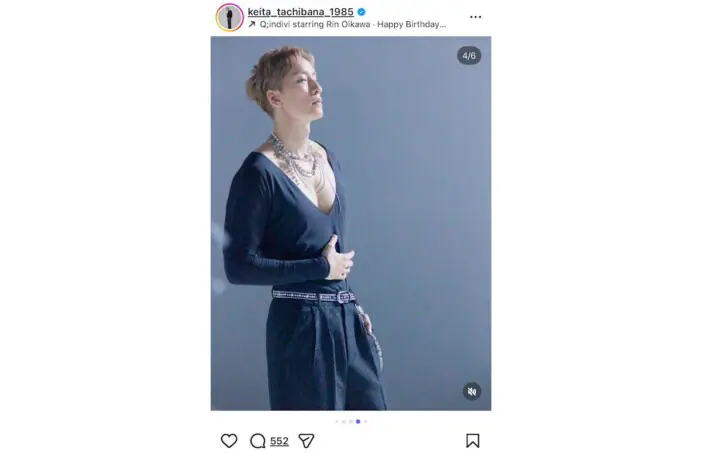Viewport: 702px width, 453px height.
Task: Select the second-from-left carousel indicator dot
Action: click(x=344, y=422)
